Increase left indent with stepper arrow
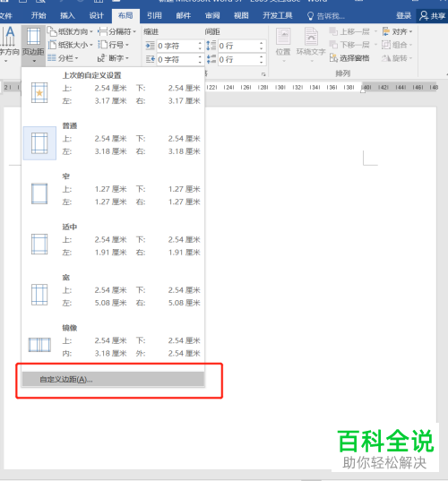 pos(200,43)
